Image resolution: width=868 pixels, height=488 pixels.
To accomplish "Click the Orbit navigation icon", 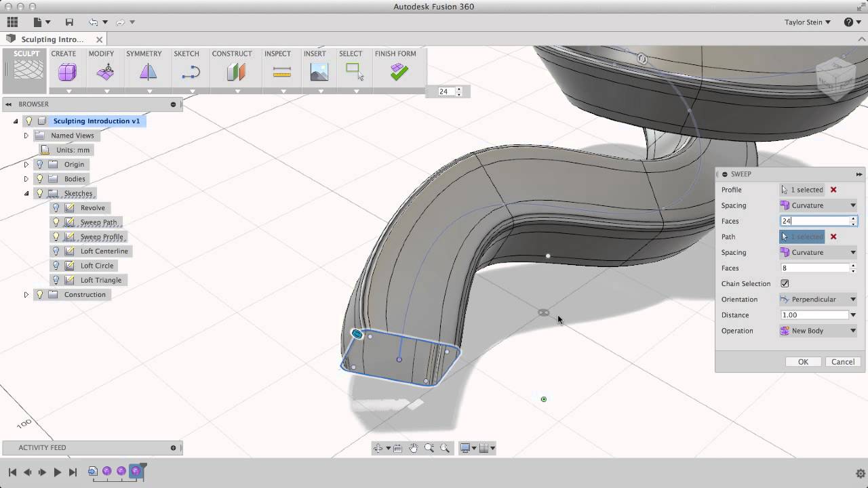I will tap(378, 448).
